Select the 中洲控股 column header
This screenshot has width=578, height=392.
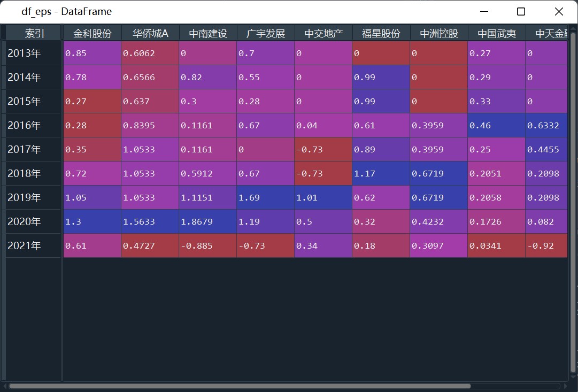tap(439, 33)
